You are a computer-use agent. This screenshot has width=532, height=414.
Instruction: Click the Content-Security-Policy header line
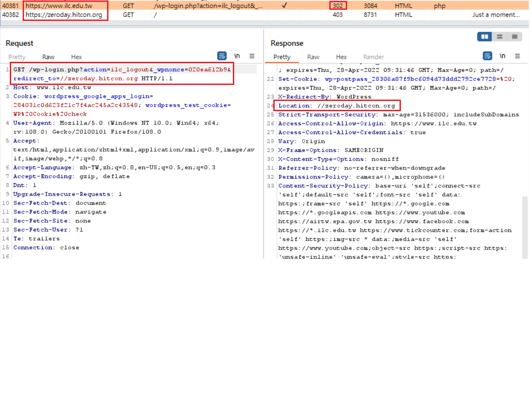pos(379,185)
